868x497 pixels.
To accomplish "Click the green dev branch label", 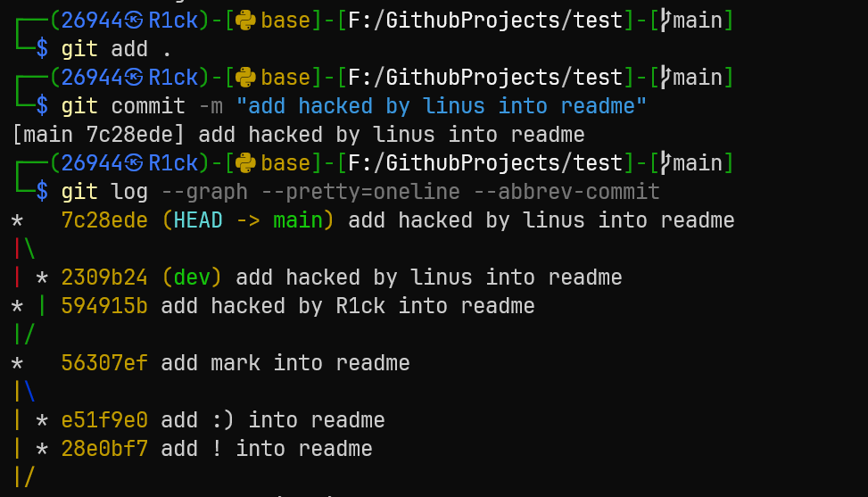I will tap(192, 277).
